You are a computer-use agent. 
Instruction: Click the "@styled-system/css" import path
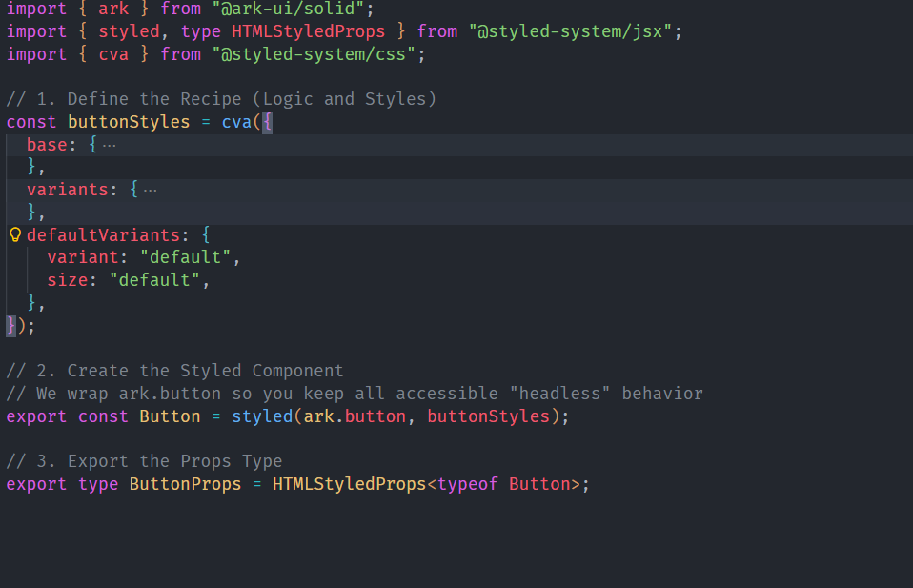[x=314, y=54]
